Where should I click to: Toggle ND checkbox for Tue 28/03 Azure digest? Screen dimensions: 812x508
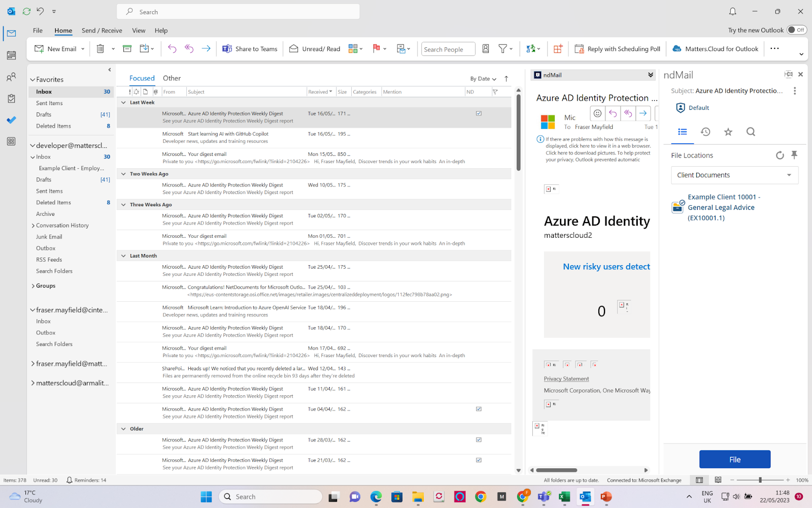[479, 440]
